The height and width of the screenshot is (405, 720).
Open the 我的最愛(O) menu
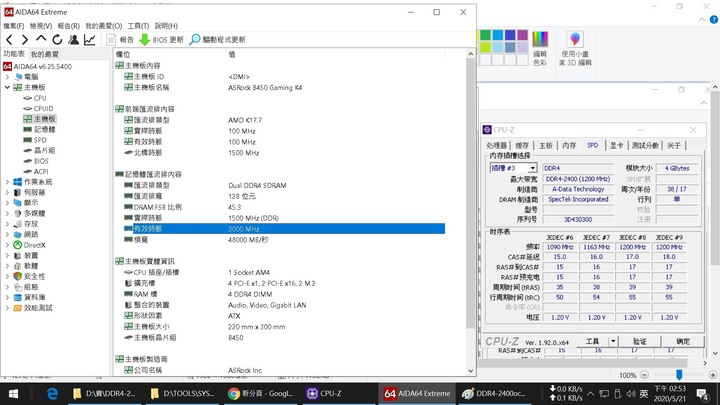104,26
